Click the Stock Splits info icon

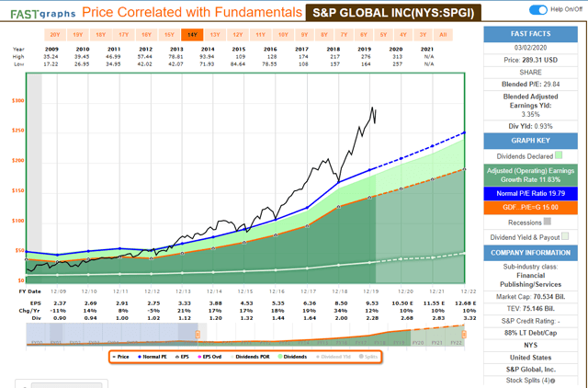[553, 381]
